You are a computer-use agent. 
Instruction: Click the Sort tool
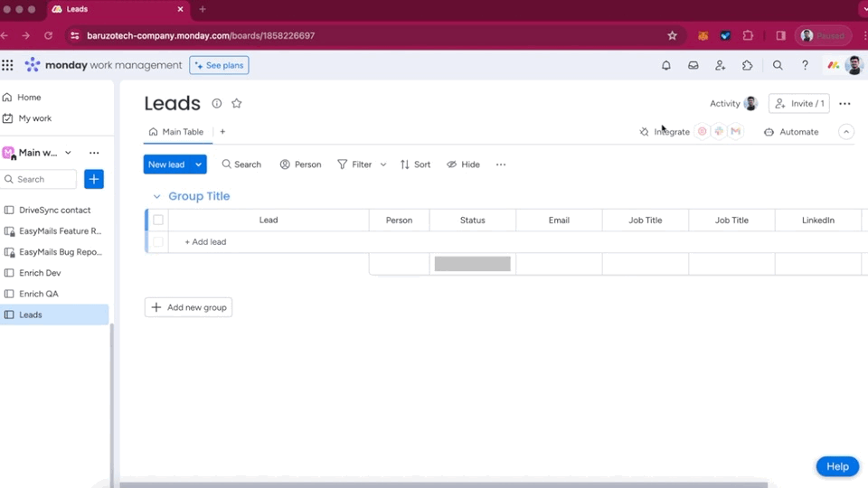coord(415,164)
